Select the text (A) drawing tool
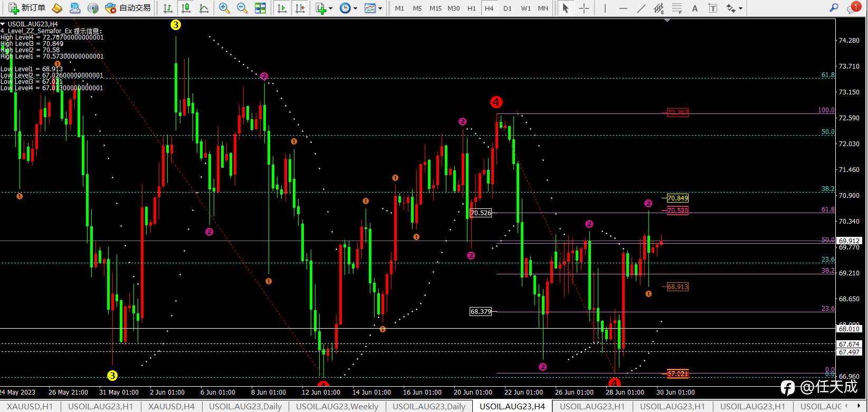 pyautogui.click(x=695, y=8)
